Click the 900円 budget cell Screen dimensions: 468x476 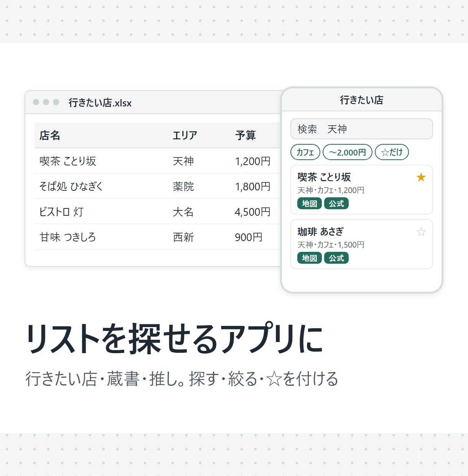pyautogui.click(x=249, y=237)
